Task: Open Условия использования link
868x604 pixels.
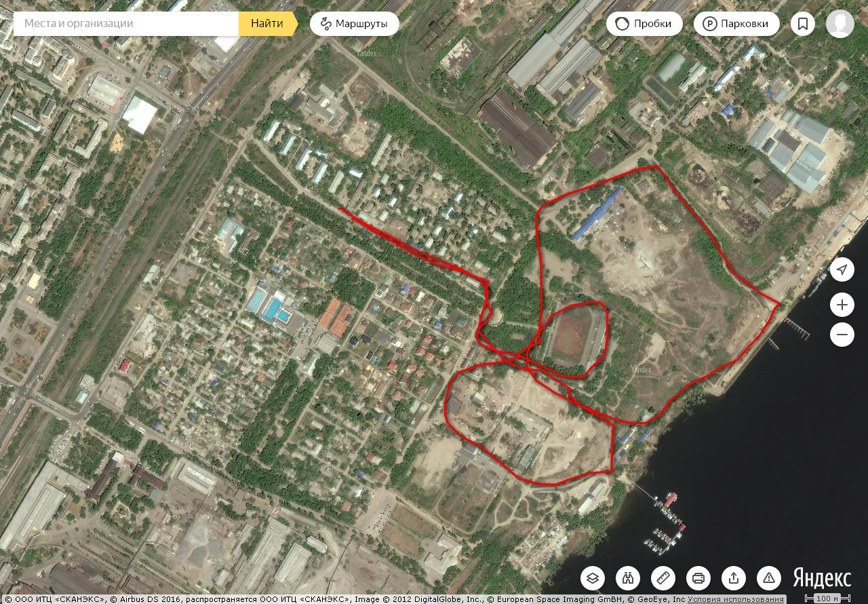Action: [736, 599]
